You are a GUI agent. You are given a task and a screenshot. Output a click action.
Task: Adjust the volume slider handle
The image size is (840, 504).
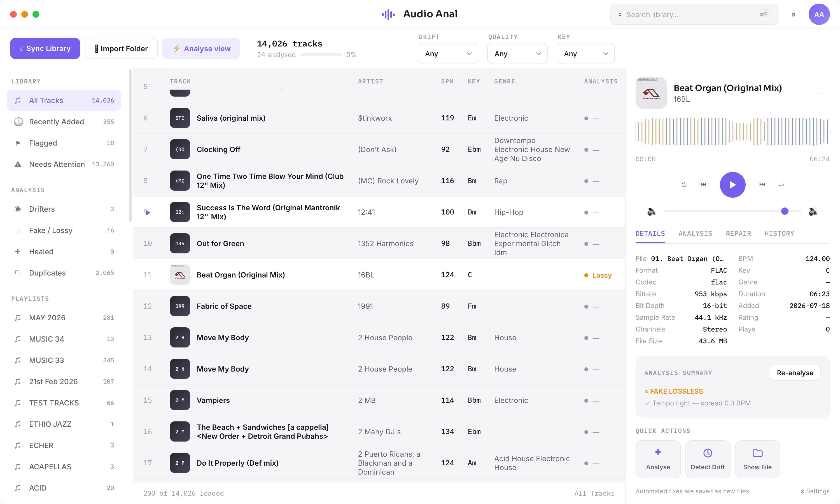click(784, 211)
